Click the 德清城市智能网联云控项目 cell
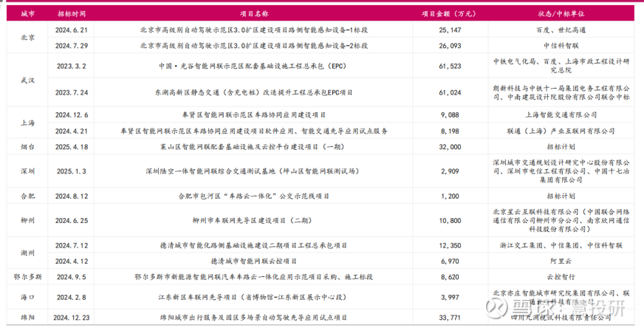Screen dimensions: 644x328 coord(254,261)
